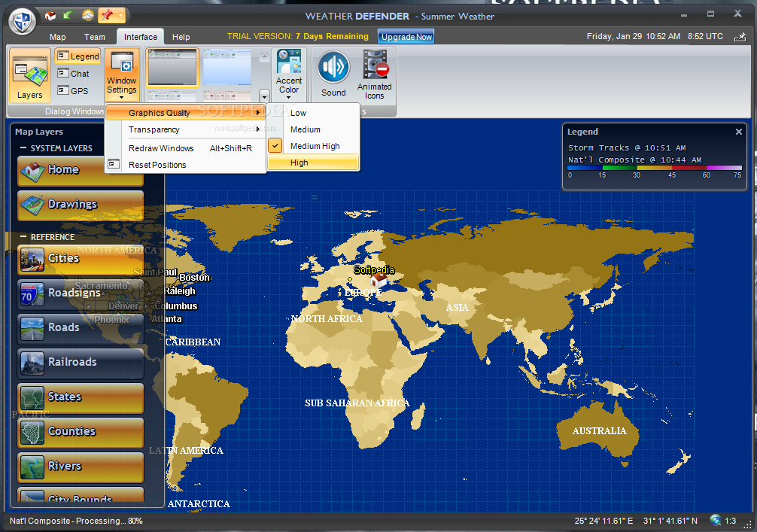757x532 pixels.
Task: Click the Nat'l Composite legend entry
Action: (634, 160)
